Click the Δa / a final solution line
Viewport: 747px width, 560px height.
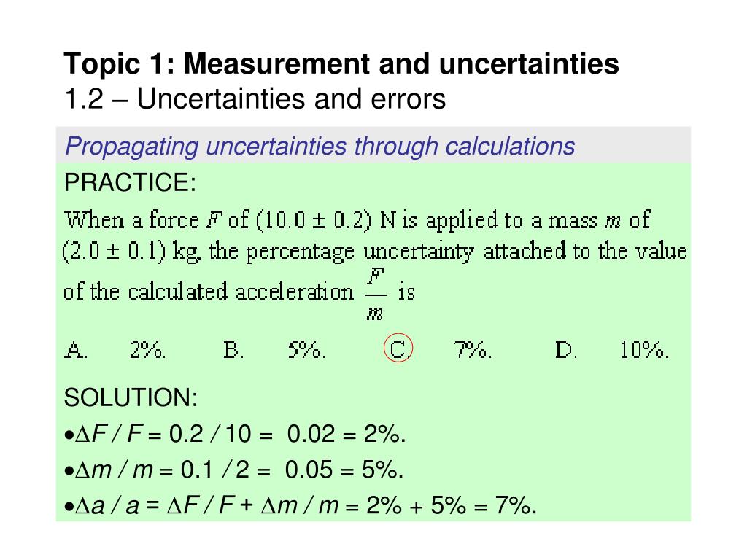(301, 505)
